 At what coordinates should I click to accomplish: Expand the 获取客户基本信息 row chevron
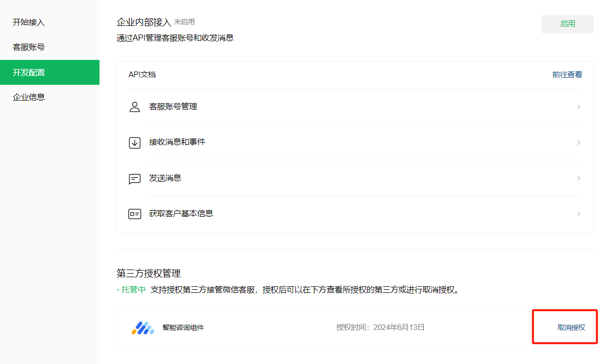578,214
